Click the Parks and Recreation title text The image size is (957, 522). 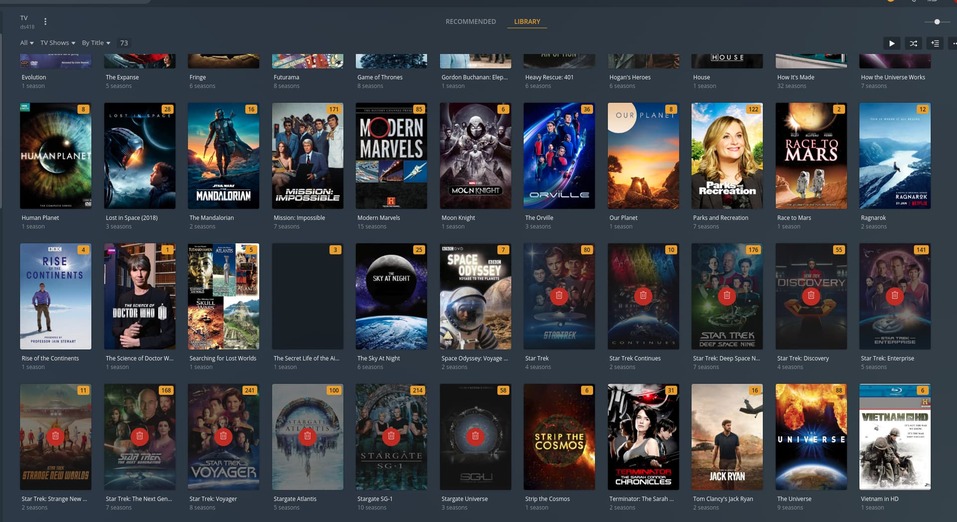720,218
